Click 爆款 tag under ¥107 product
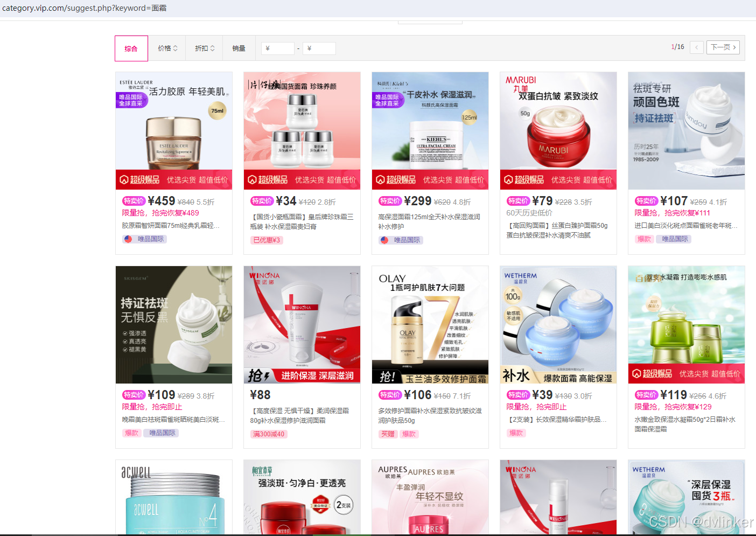This screenshot has width=756, height=536. coord(644,239)
